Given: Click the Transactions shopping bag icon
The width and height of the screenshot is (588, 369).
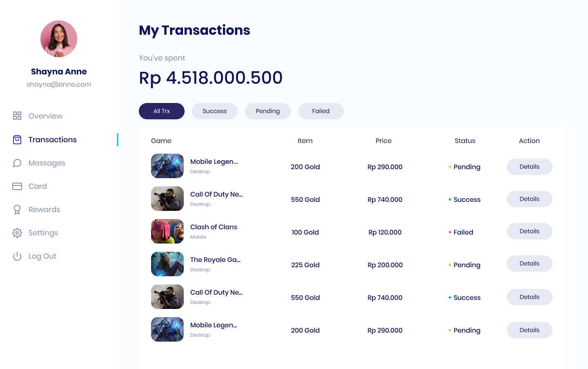Looking at the screenshot, I should point(17,140).
